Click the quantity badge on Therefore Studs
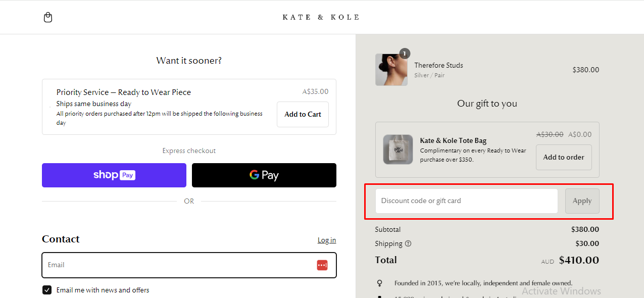The height and width of the screenshot is (298, 644). (x=405, y=54)
